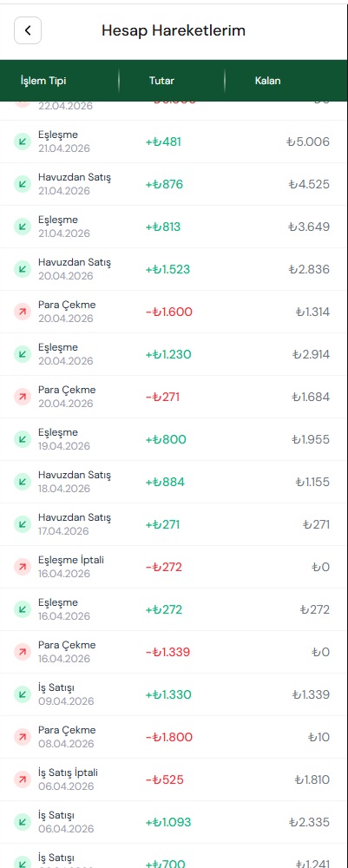Go back using the chevron button

[28, 30]
